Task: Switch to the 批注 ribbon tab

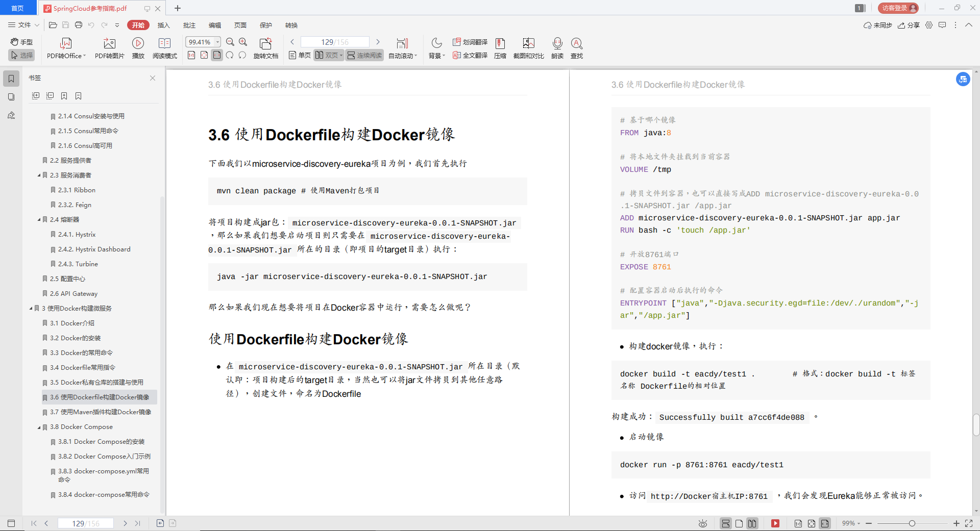Action: pos(189,25)
